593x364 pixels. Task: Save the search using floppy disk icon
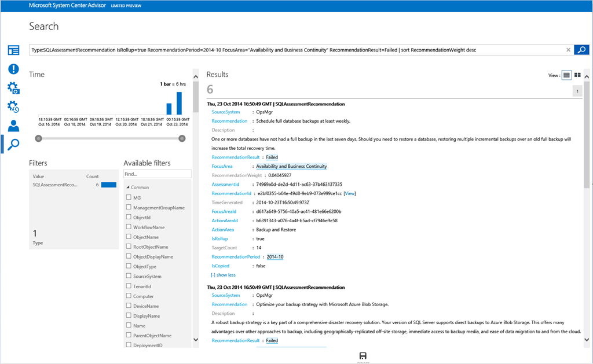coord(363,355)
